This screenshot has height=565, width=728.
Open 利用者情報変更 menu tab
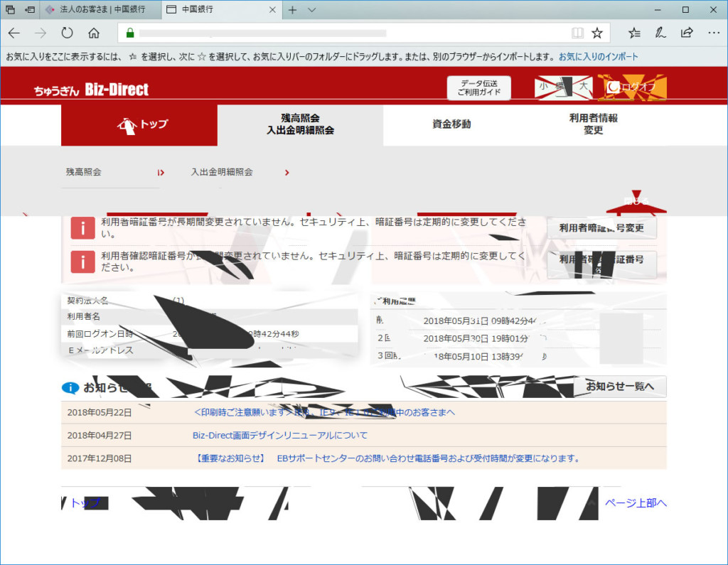[594, 124]
